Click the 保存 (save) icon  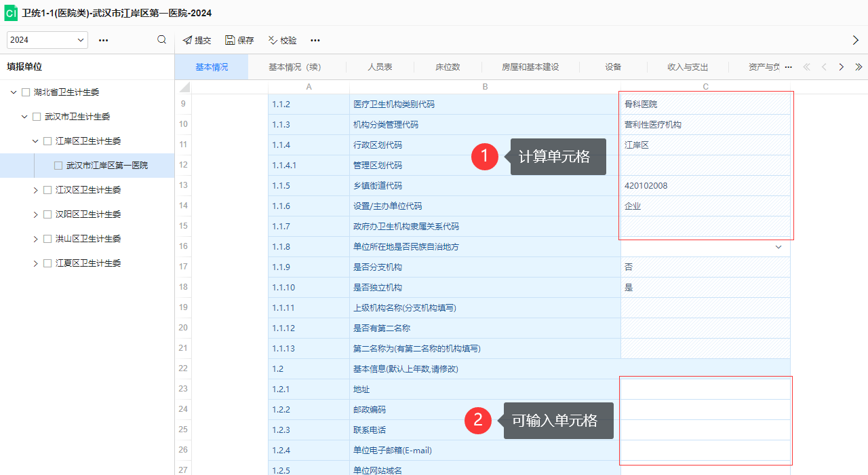[229, 40]
